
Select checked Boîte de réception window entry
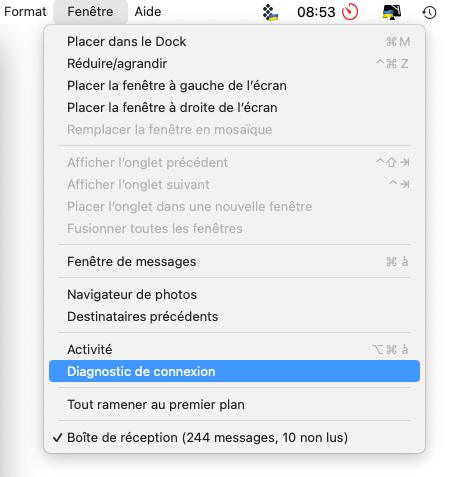click(234, 438)
